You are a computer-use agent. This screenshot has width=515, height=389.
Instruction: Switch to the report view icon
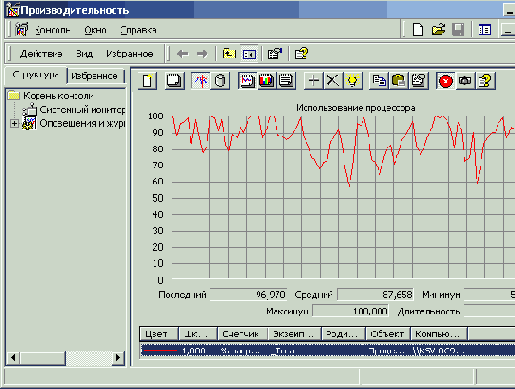(x=286, y=81)
